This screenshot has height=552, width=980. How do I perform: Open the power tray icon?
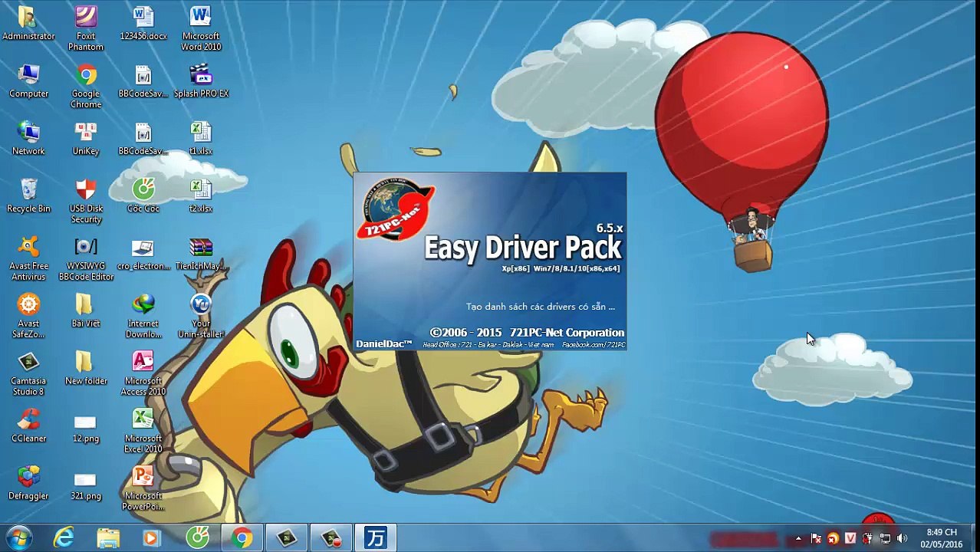[867, 539]
